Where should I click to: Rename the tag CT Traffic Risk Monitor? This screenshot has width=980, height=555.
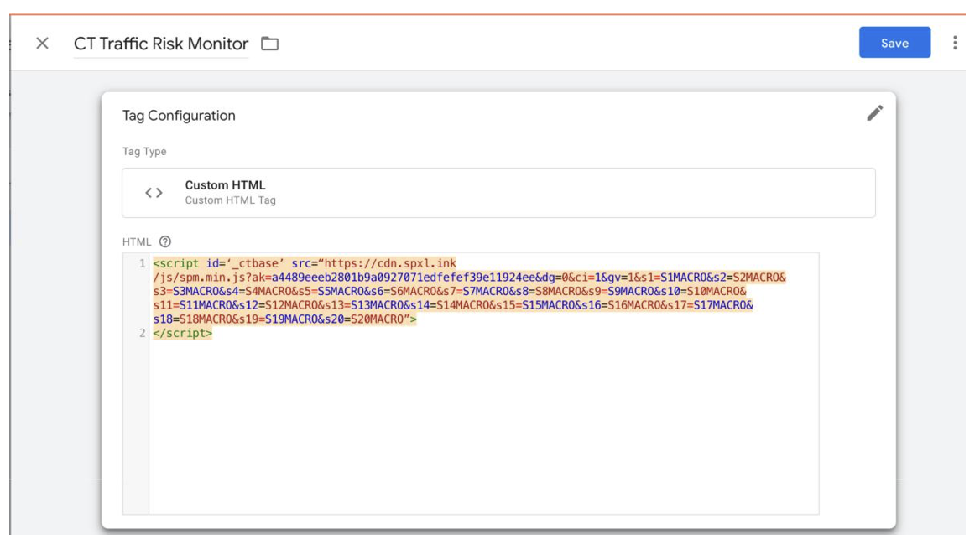click(160, 44)
